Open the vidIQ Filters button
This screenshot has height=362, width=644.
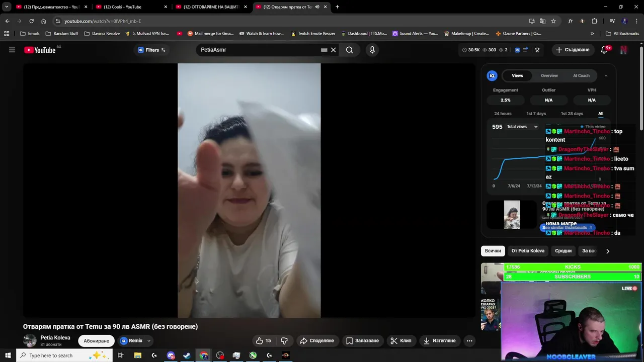pyautogui.click(x=151, y=50)
